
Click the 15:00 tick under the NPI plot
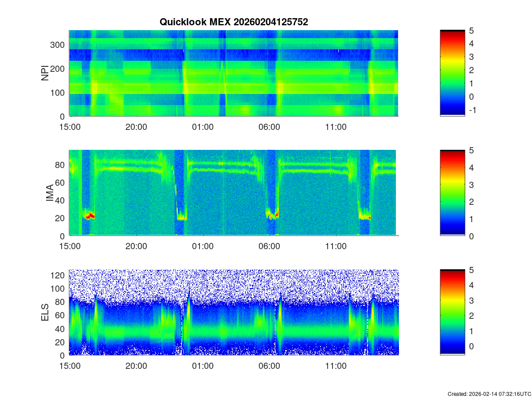tap(70, 127)
